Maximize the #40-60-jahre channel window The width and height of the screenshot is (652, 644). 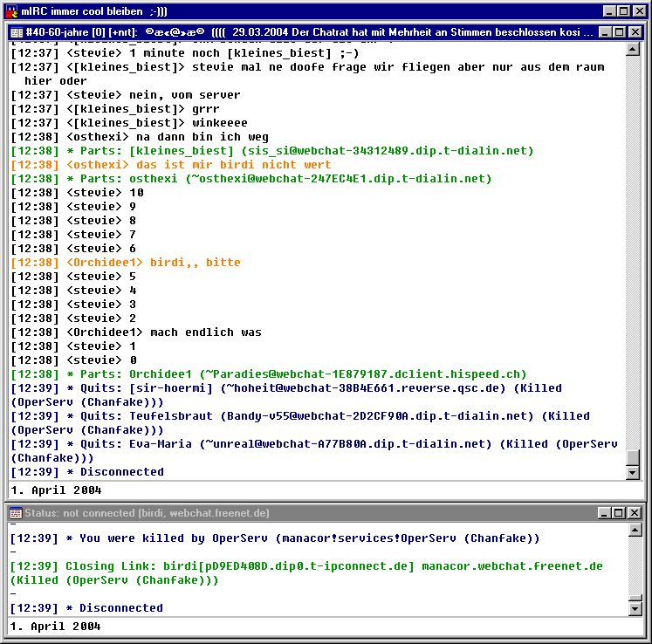pyautogui.click(x=618, y=31)
